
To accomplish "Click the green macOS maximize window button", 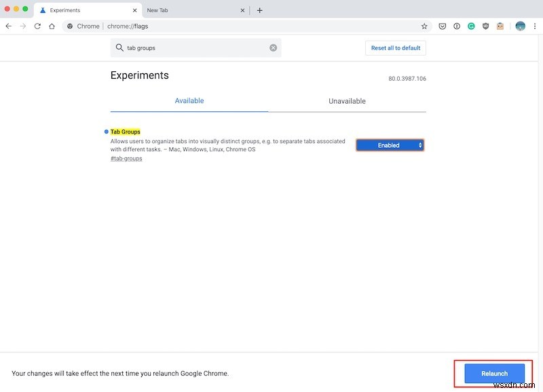I will [x=25, y=9].
